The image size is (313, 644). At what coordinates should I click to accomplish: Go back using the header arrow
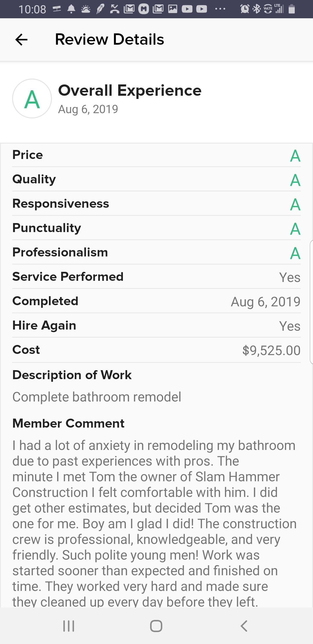[x=21, y=39]
